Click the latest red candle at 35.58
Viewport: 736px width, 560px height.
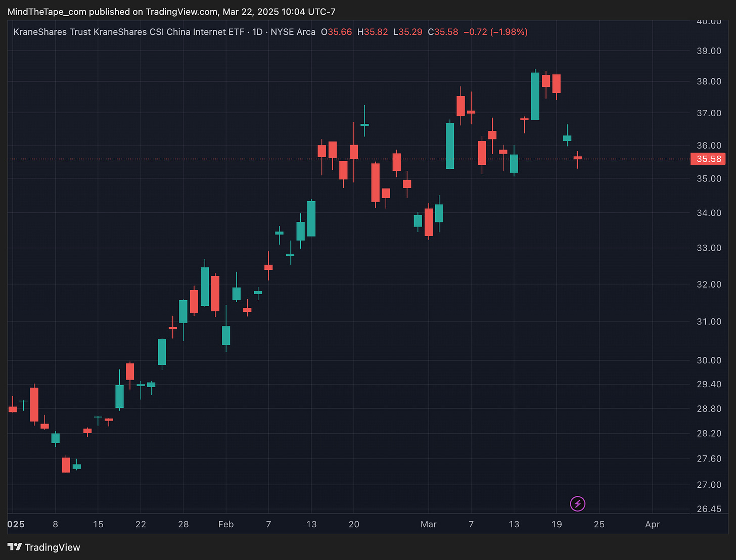click(x=578, y=158)
